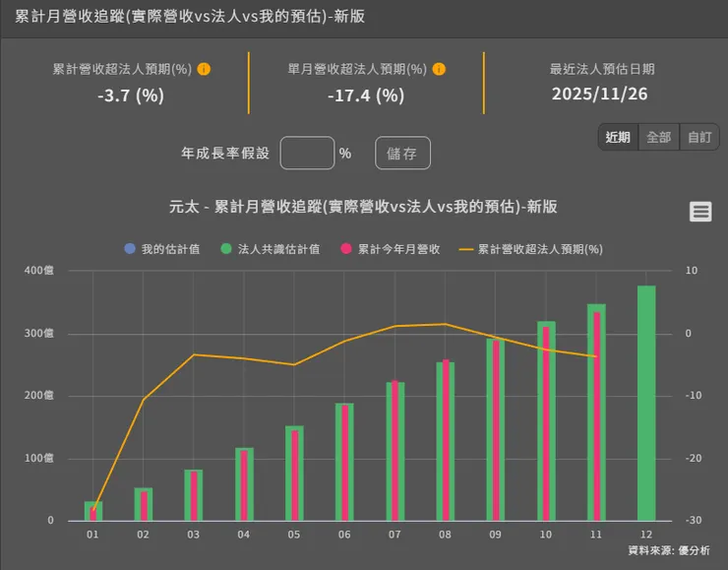This screenshot has height=570, width=728.
Task: Choose the 自訂 range tab
Action: tap(699, 137)
